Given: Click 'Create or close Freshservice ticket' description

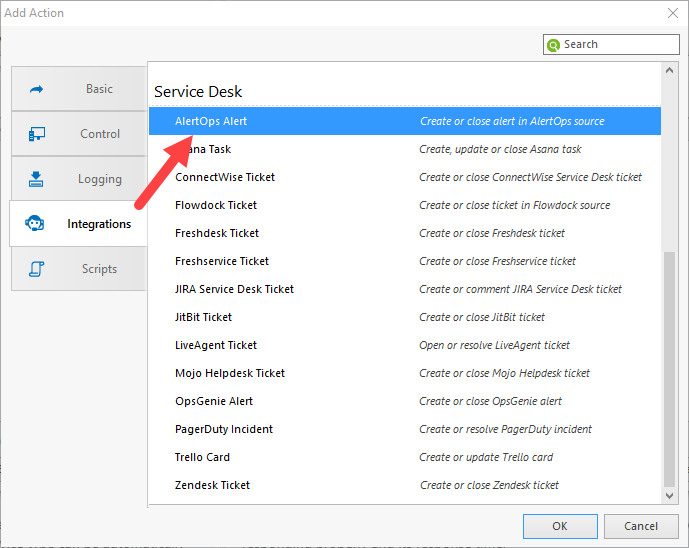Looking at the screenshot, I should [x=497, y=261].
